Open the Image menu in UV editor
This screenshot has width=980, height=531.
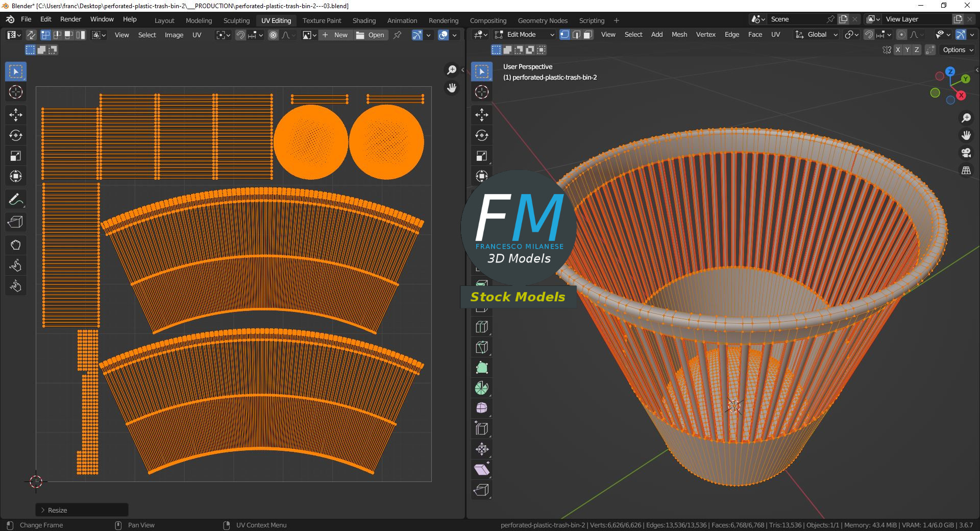[174, 35]
